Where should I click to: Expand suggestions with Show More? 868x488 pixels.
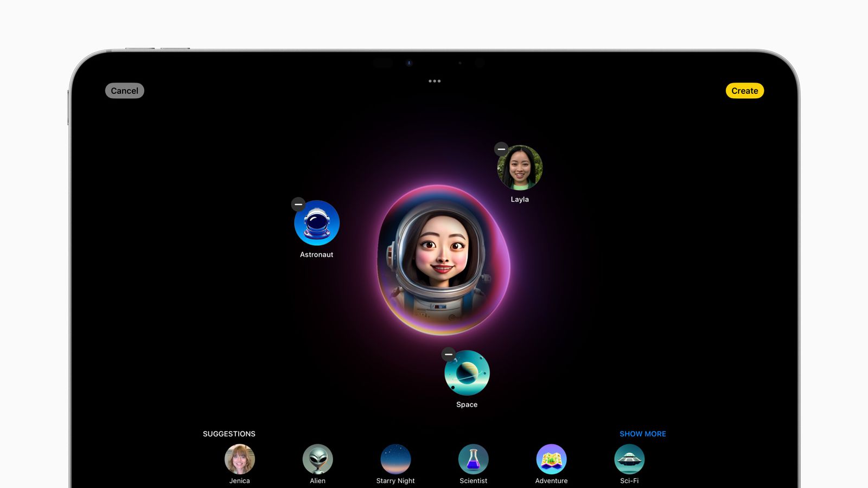(x=642, y=434)
